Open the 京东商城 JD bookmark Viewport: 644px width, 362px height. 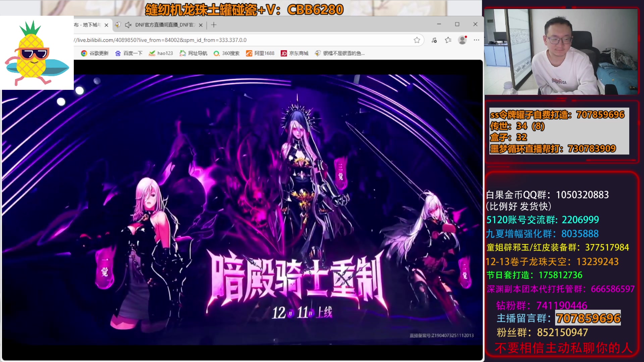(x=283, y=53)
